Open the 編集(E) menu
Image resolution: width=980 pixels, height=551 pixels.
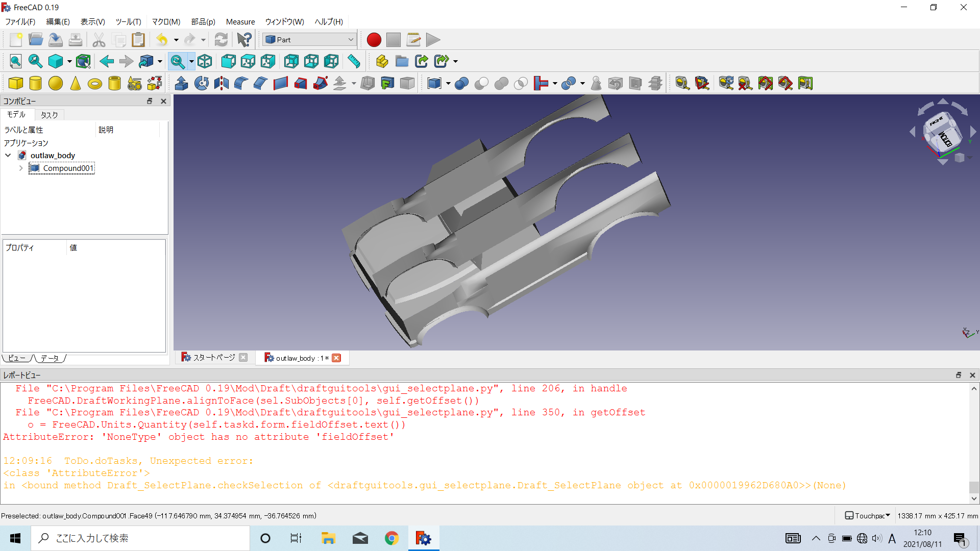click(x=58, y=21)
